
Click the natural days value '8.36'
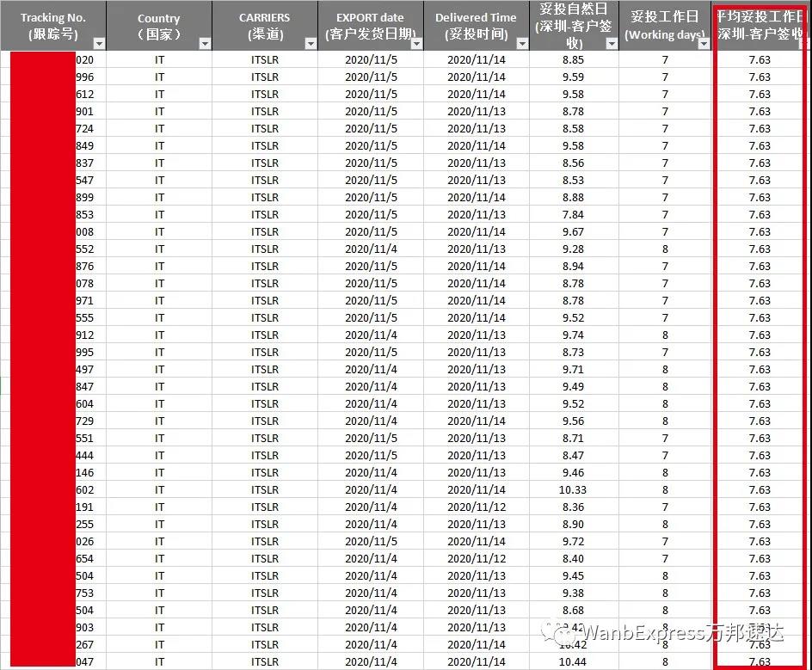(x=573, y=507)
